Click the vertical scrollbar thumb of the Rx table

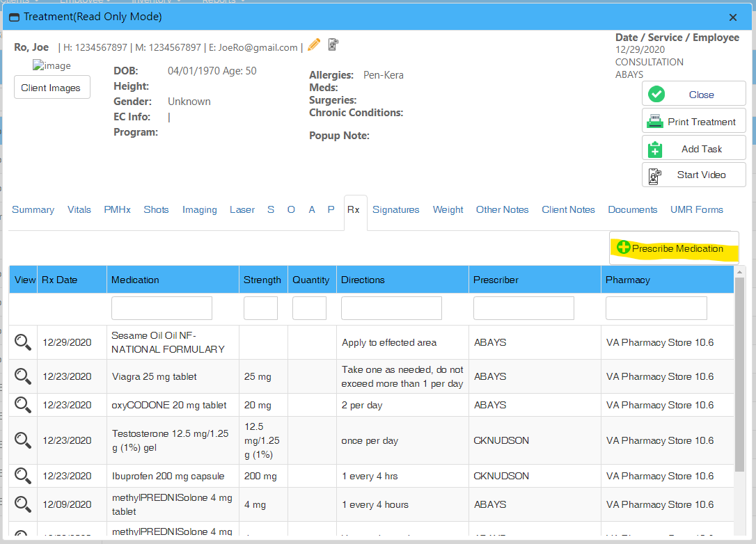739,375
